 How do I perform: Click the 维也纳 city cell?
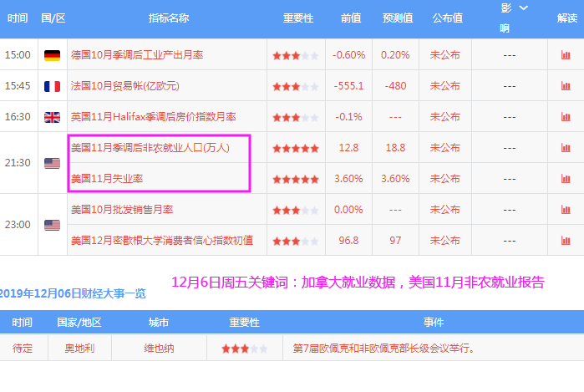tap(159, 349)
